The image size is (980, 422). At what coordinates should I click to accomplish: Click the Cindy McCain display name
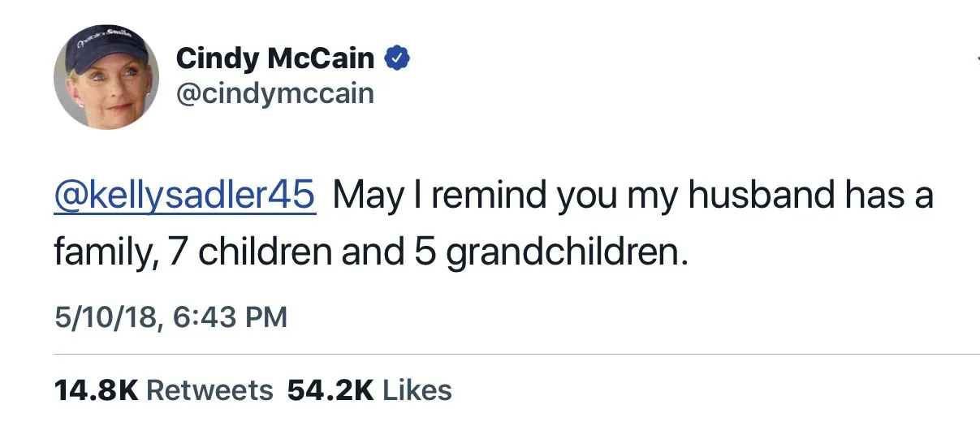coord(275,58)
